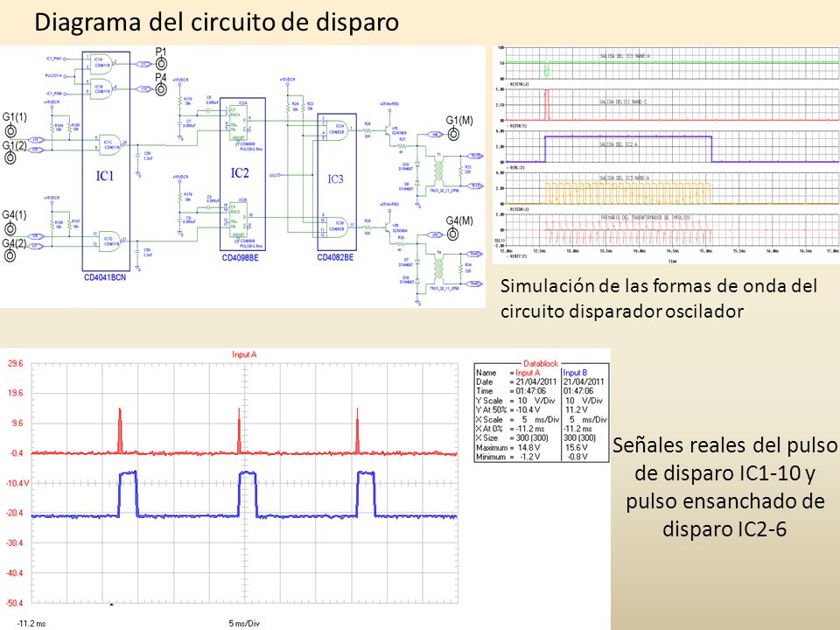Screen dimensions: 840x630
Task: Select the G1(2) input connector symbol
Action: coord(10,158)
